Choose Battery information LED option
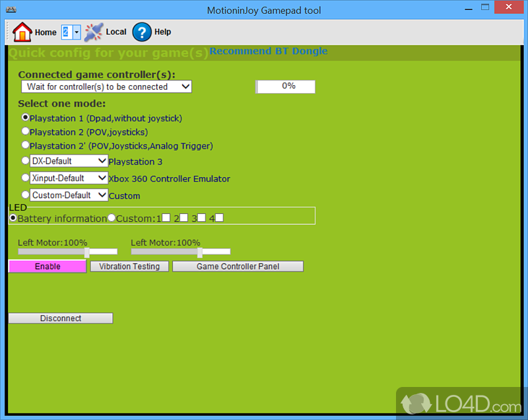 click(x=13, y=218)
